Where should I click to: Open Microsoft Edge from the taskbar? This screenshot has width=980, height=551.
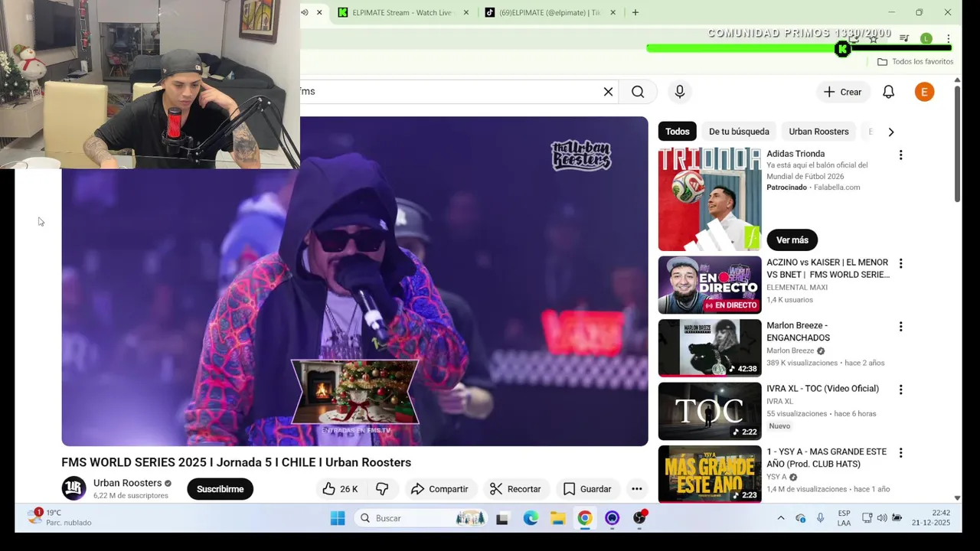pyautogui.click(x=531, y=518)
